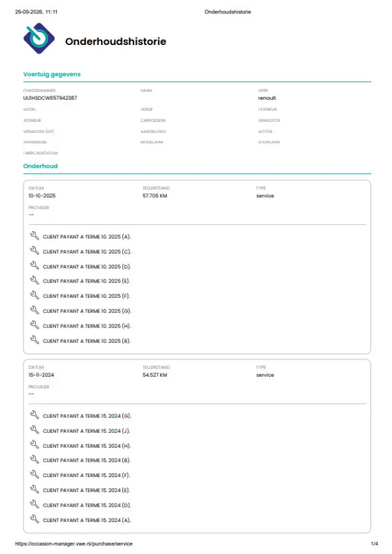Select the Voertuig gegevens section heading
The image size is (392, 554).
(52, 74)
